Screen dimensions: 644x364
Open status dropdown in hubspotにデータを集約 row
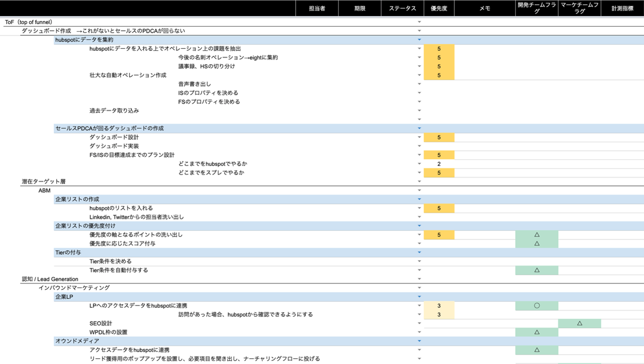pos(419,40)
